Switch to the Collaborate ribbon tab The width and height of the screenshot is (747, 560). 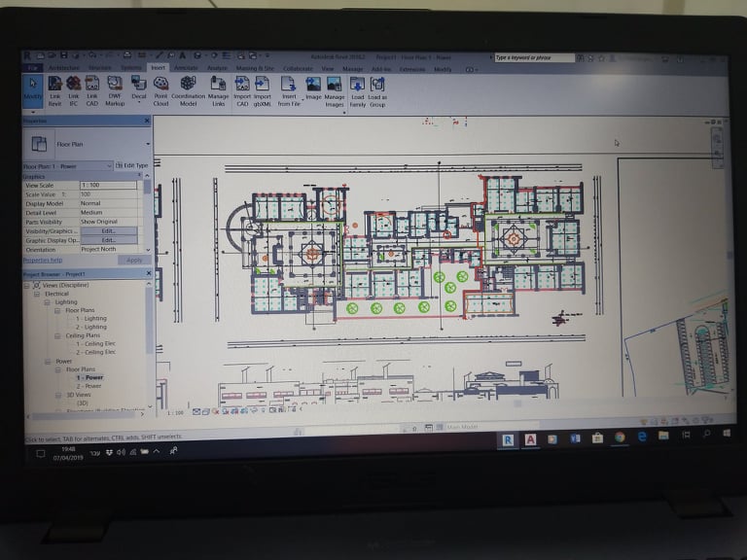pos(299,69)
